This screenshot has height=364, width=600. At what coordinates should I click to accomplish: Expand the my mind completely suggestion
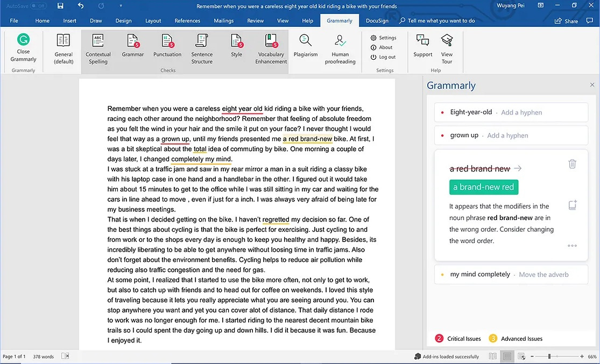(511, 275)
